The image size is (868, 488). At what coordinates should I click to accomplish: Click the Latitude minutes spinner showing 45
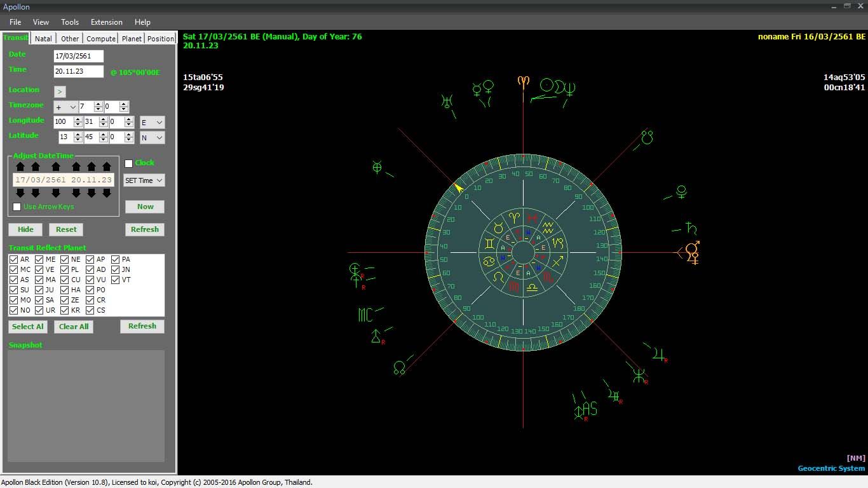click(x=96, y=137)
